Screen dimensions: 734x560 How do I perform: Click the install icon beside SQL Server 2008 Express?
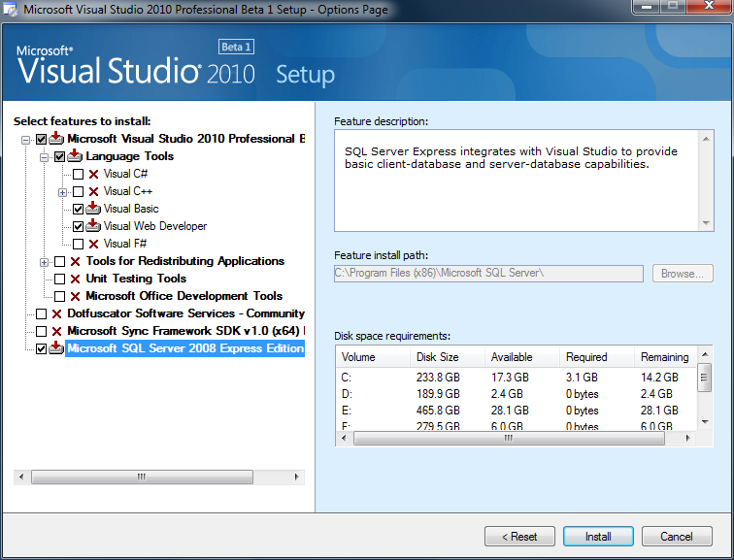pos(57,348)
